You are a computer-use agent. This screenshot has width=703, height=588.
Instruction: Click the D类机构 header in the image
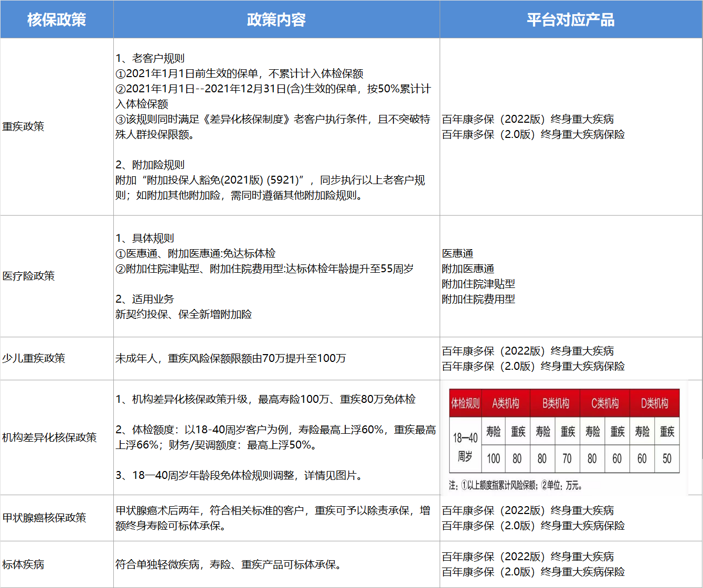pos(654,403)
